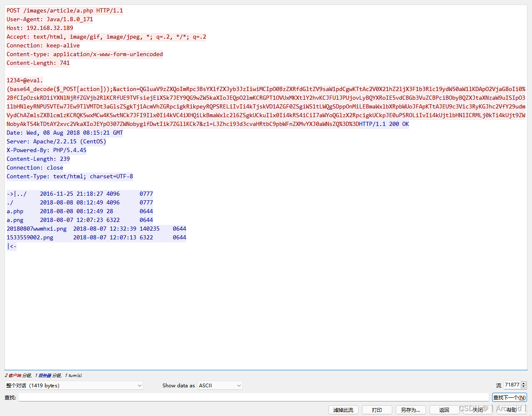This screenshot has width=532, height=416.
Task: Click the Content-Type: text/html; charset=UTF-8 line
Action: [x=70, y=177]
